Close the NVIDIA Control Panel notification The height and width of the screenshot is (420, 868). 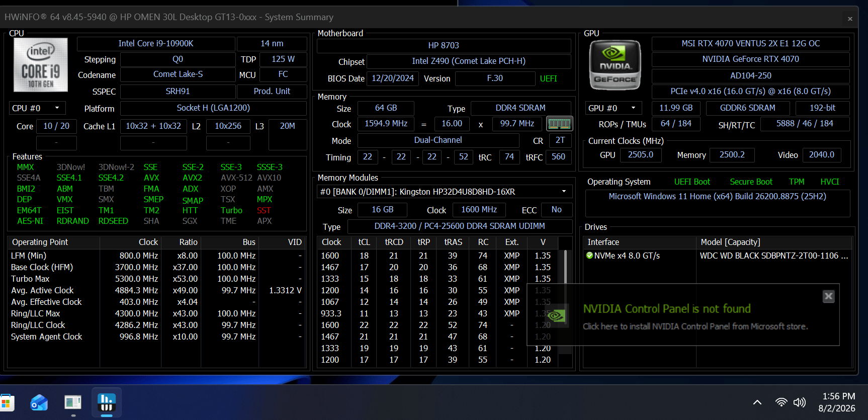pyautogui.click(x=828, y=296)
